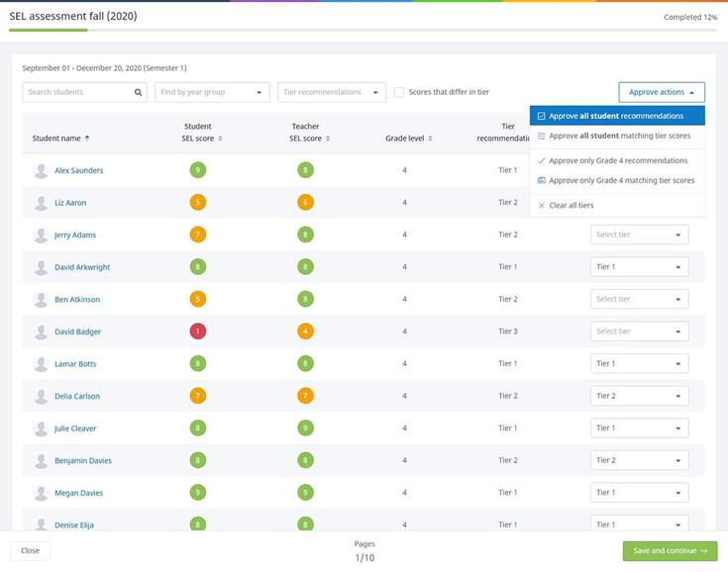Open Ben Atkinson Select tier dropdown
The width and height of the screenshot is (728, 572).
coord(639,299)
